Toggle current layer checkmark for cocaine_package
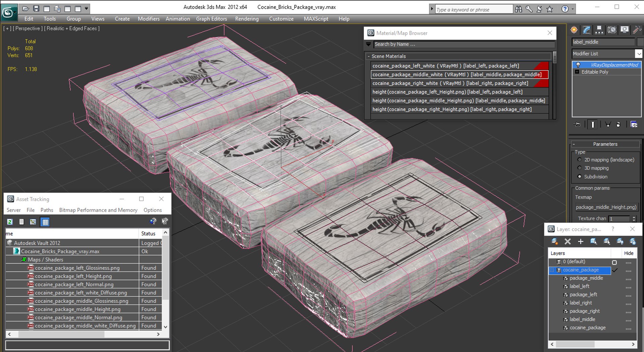The image size is (644, 352). click(x=615, y=270)
